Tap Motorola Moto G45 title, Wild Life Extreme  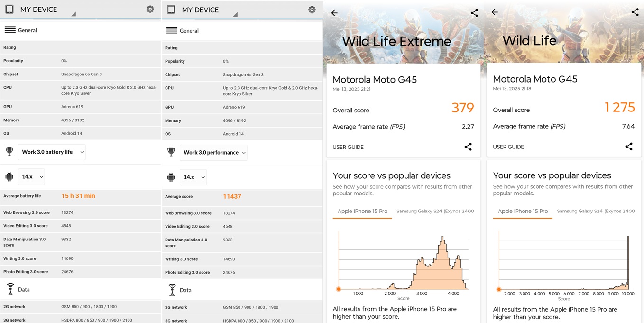[x=375, y=80]
